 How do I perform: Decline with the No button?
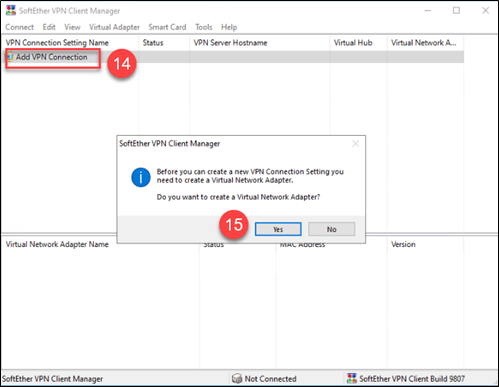pos(331,229)
